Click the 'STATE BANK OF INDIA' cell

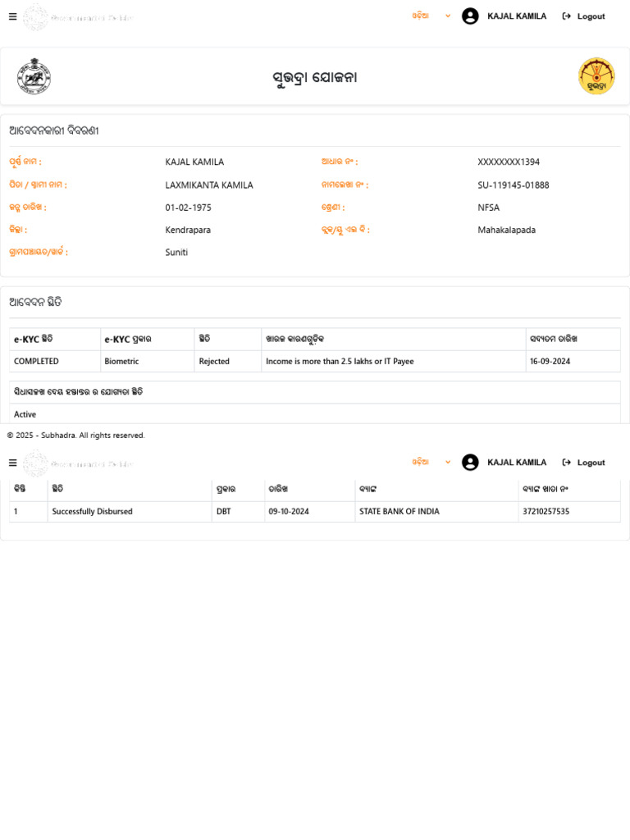(x=399, y=512)
